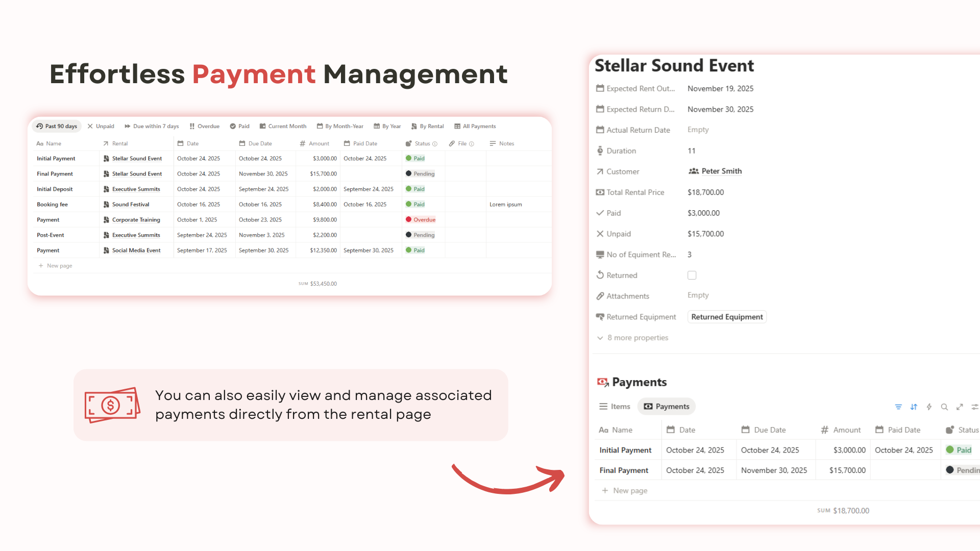Click the Paid green status swatch, Booking fee
This screenshot has height=551, width=980.
(409, 205)
